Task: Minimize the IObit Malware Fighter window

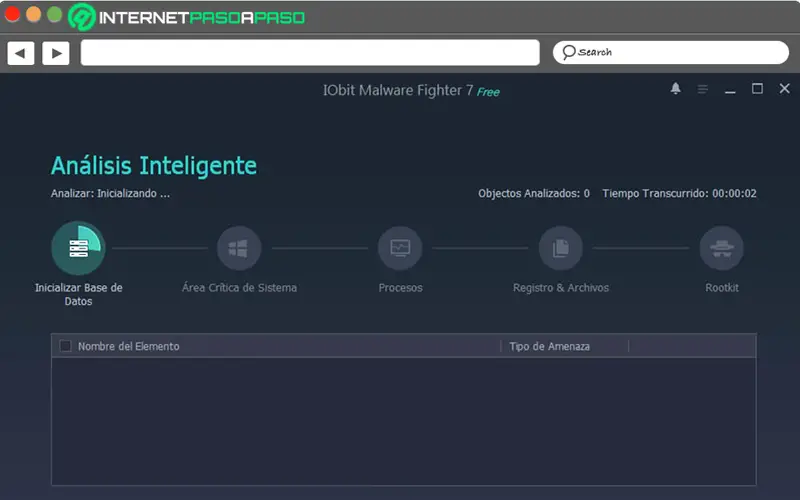Action: tap(730, 90)
